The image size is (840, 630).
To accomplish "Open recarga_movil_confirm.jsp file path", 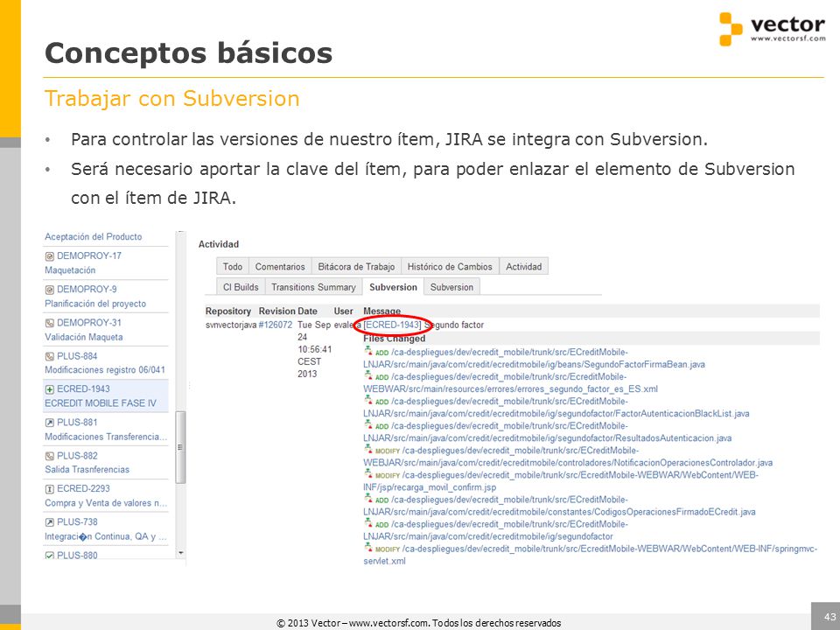I will pyautogui.click(x=561, y=481).
